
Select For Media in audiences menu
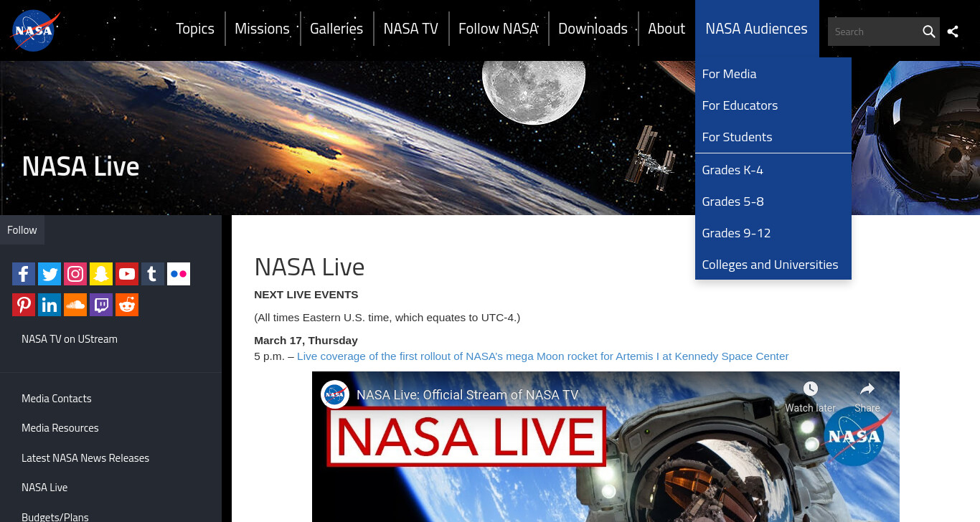[x=773, y=74]
